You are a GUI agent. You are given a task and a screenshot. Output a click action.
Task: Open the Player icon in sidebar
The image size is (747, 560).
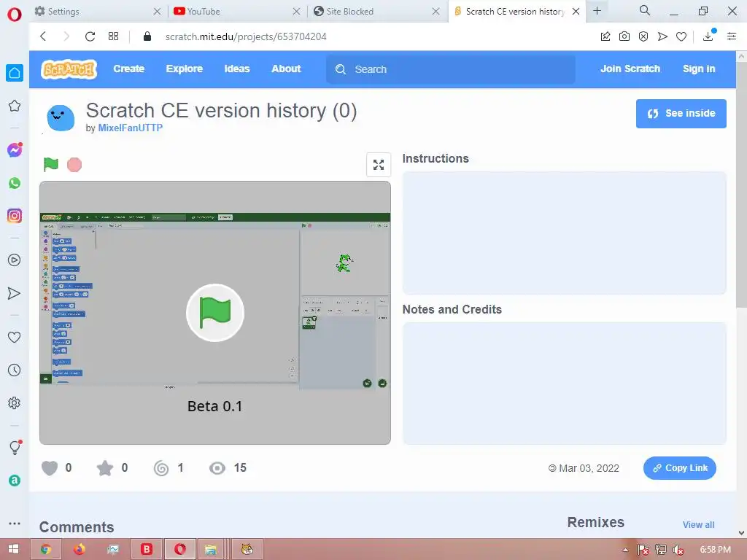click(x=15, y=260)
